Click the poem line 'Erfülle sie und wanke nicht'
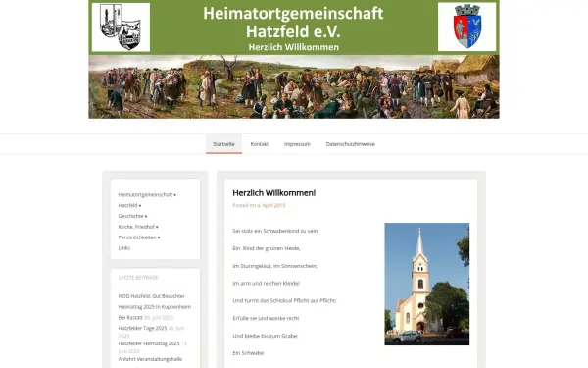Viewport: 588px width, 368px height. (x=266, y=318)
